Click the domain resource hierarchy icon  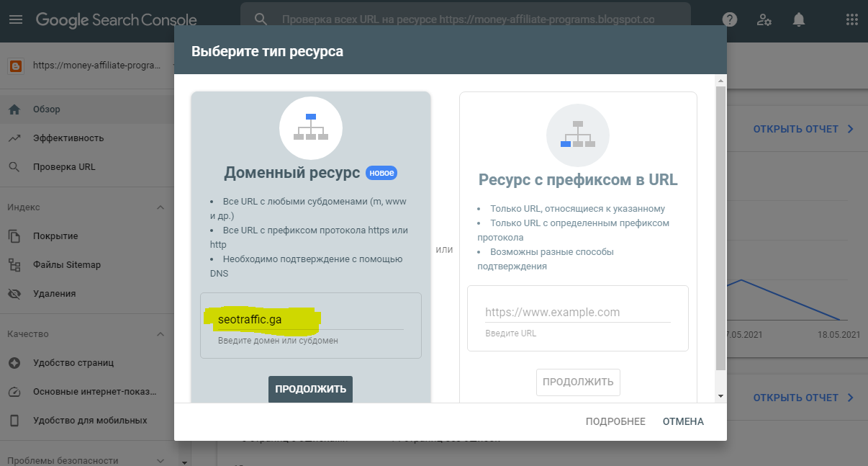tap(311, 127)
